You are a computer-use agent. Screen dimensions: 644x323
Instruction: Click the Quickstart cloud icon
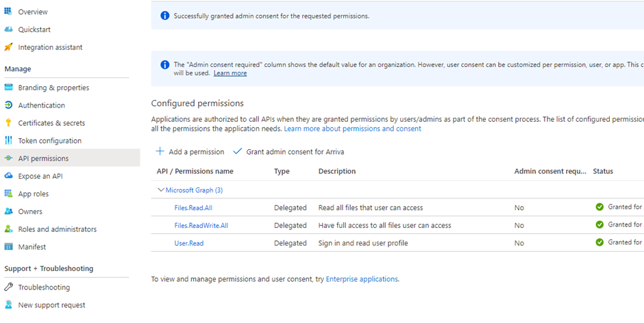(x=8, y=29)
